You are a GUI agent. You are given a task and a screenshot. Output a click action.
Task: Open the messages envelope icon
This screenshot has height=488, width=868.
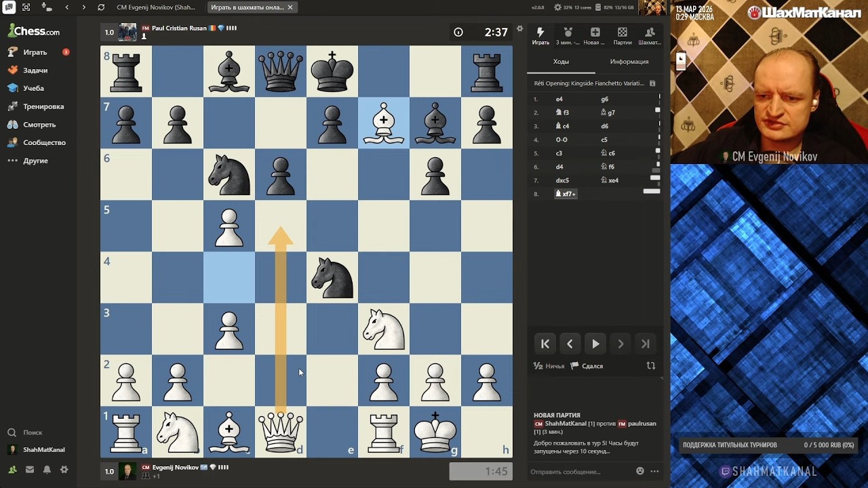[30, 469]
